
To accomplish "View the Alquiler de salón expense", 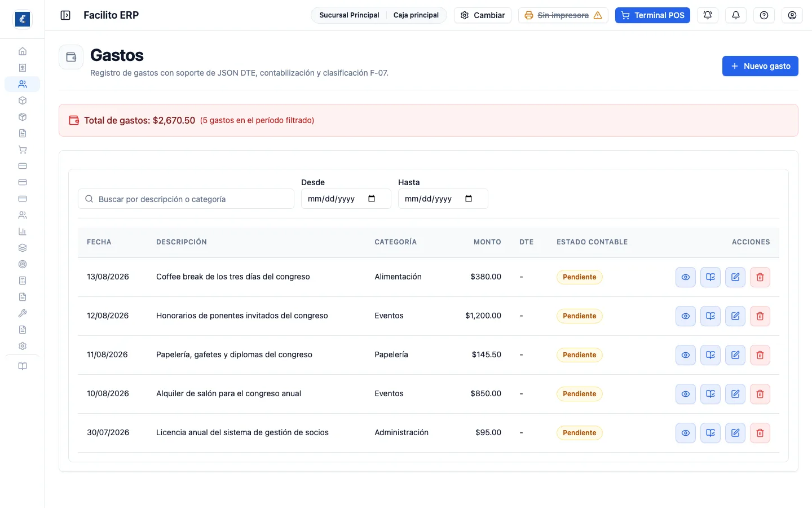I will [686, 394].
